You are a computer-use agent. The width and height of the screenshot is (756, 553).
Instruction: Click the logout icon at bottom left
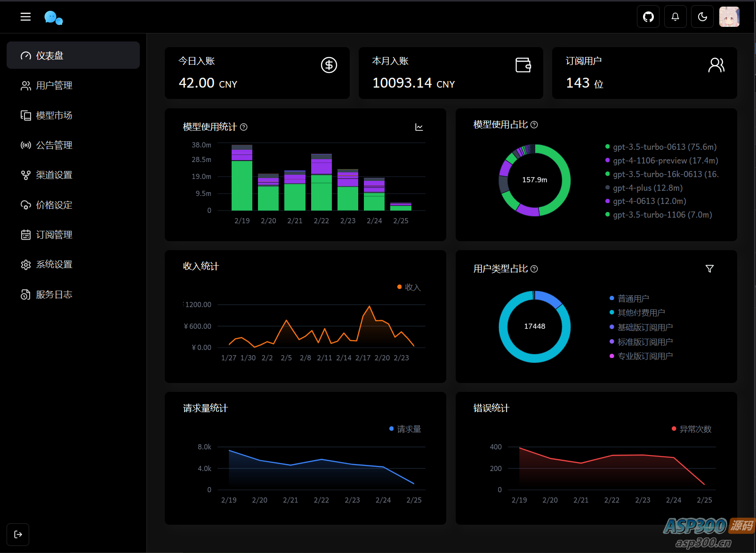point(18,534)
